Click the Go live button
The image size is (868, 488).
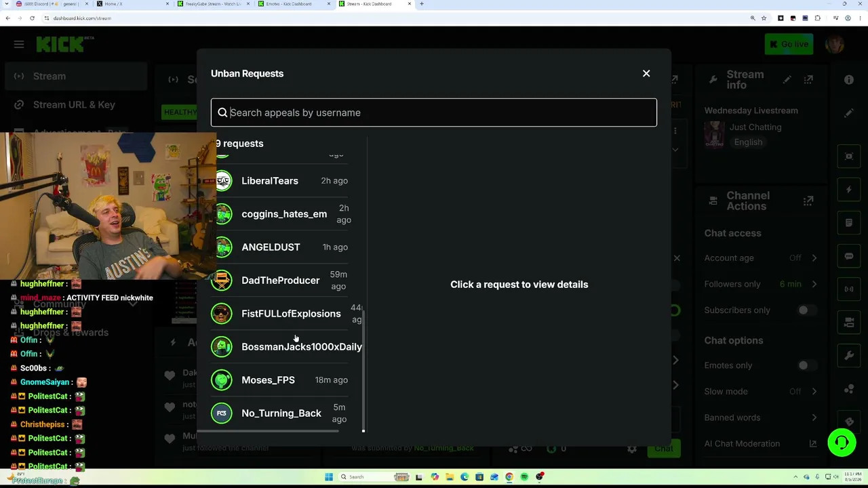coord(789,45)
